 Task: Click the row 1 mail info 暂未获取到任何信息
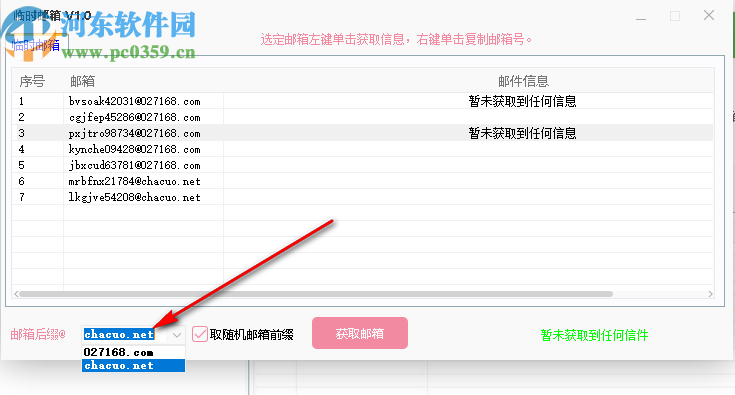522,101
